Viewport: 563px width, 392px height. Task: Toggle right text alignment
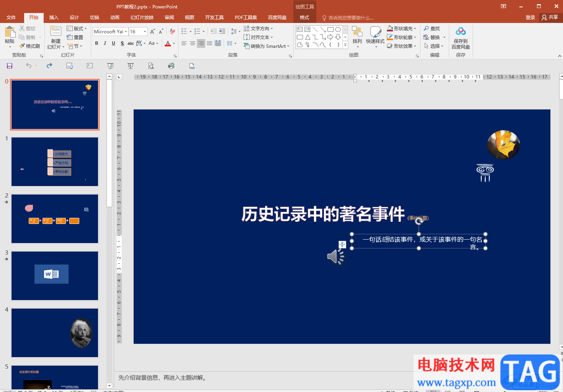[x=201, y=43]
